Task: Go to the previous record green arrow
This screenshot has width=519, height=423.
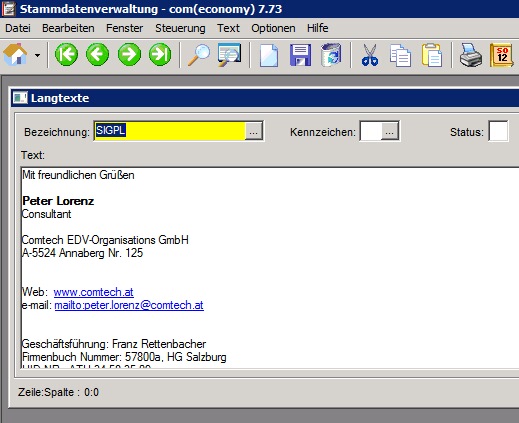Action: click(x=97, y=54)
